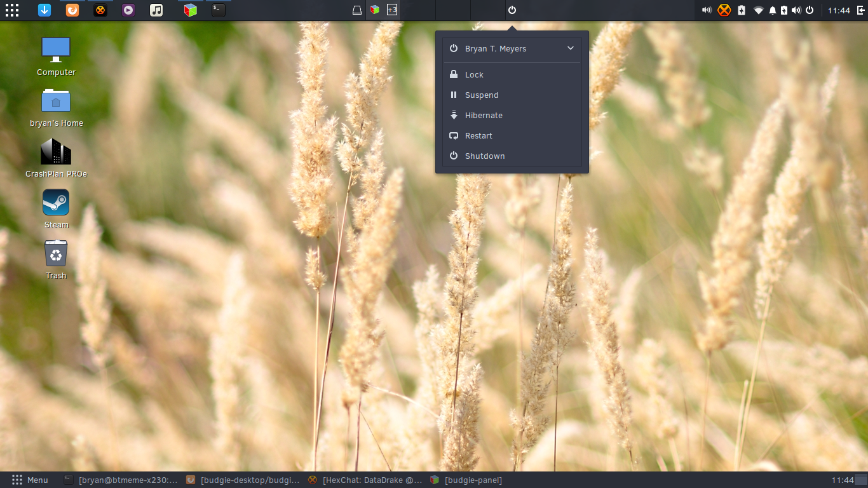Click the +3 workspace indicator
The width and height of the screenshot is (868, 488).
point(392,10)
